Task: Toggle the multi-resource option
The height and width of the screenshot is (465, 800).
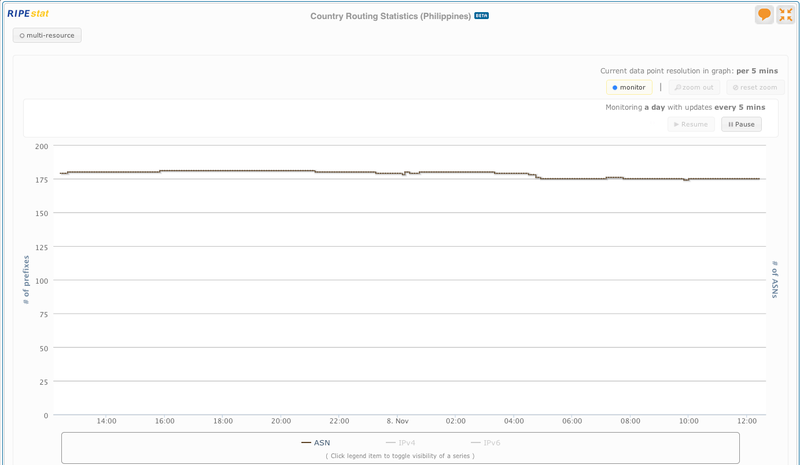Action: [x=47, y=35]
